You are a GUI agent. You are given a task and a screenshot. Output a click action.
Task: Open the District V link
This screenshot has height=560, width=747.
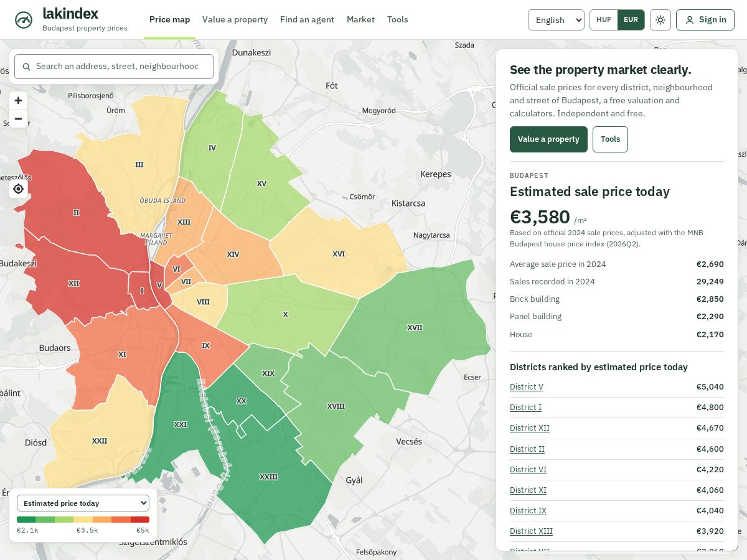point(527,387)
